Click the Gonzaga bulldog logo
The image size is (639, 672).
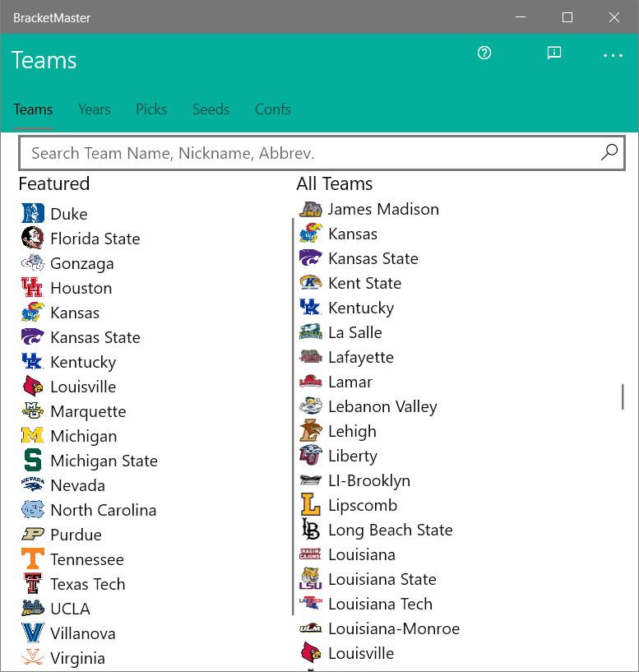33,262
